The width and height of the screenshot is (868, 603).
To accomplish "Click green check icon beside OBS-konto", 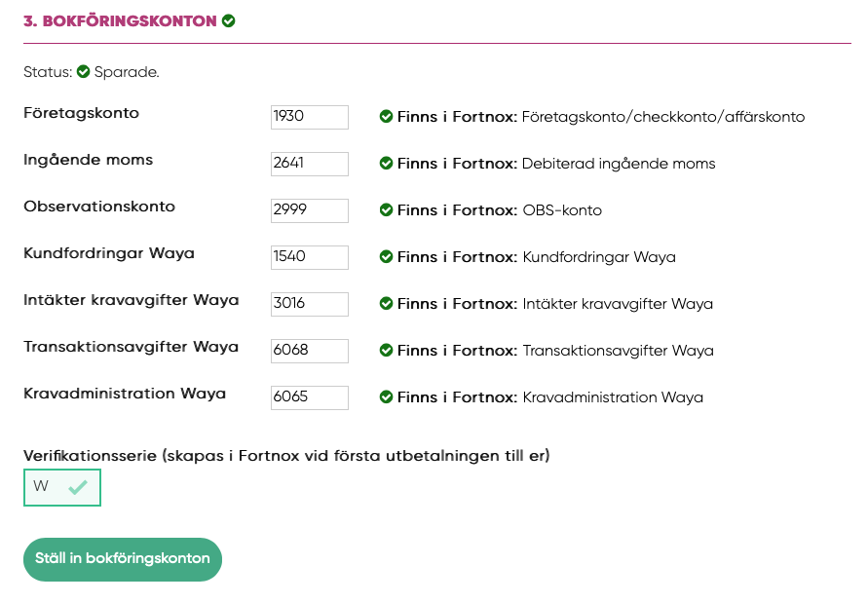I will pyautogui.click(x=386, y=209).
